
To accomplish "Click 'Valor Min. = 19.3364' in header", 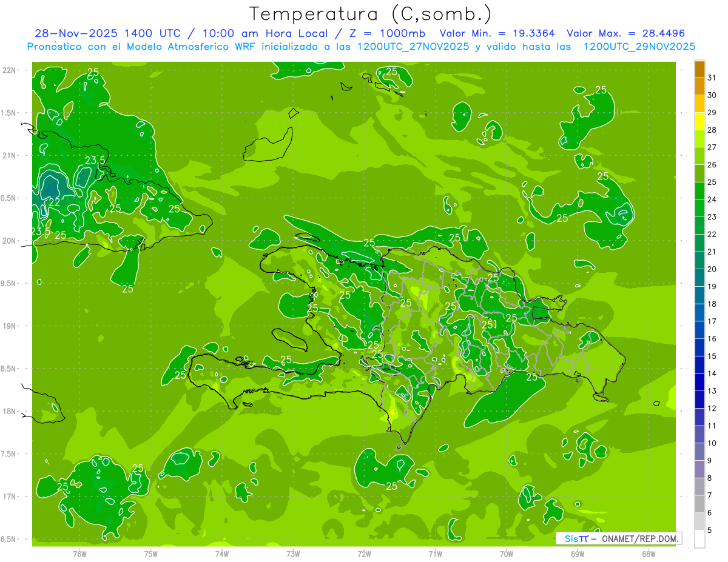I will pyautogui.click(x=497, y=33).
